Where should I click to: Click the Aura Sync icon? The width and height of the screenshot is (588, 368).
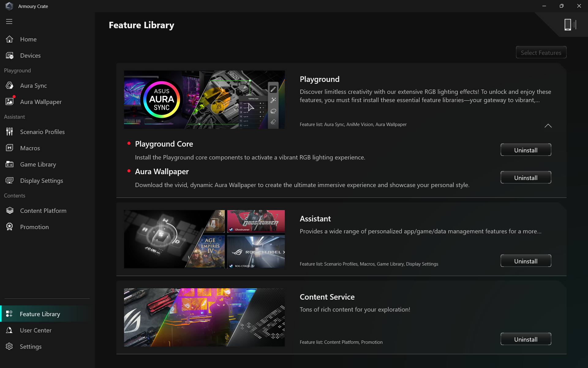coord(9,86)
